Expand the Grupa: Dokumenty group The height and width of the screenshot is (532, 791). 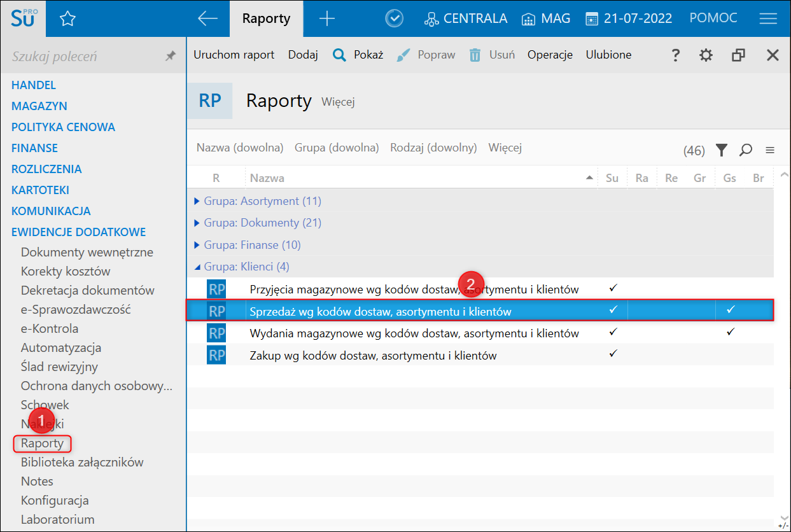pyautogui.click(x=197, y=223)
